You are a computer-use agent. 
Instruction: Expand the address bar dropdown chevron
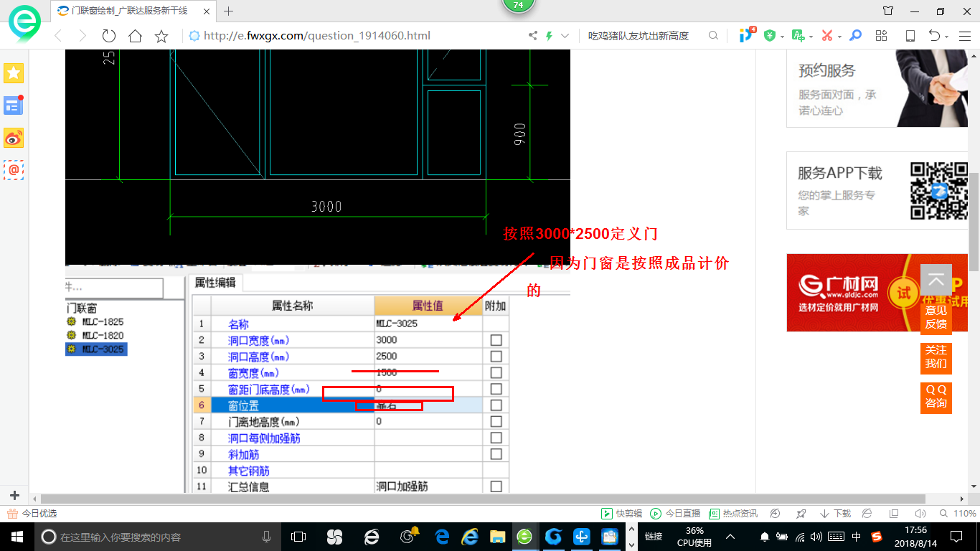[x=565, y=36]
